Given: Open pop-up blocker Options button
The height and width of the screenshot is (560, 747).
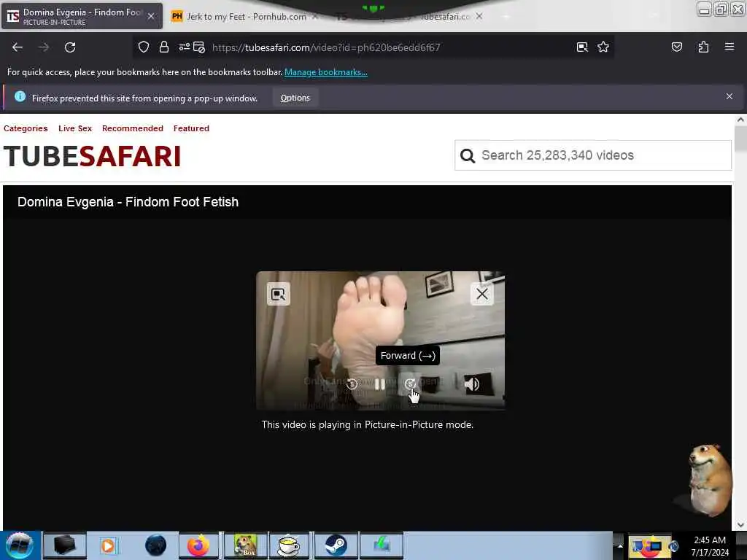Looking at the screenshot, I should pos(295,98).
